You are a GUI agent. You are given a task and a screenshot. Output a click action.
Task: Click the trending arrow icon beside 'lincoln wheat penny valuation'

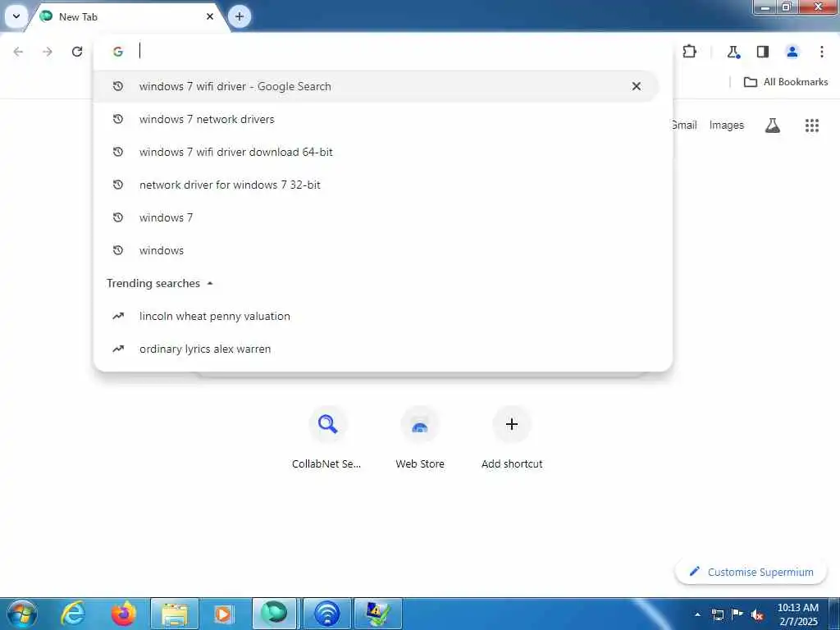tap(118, 316)
